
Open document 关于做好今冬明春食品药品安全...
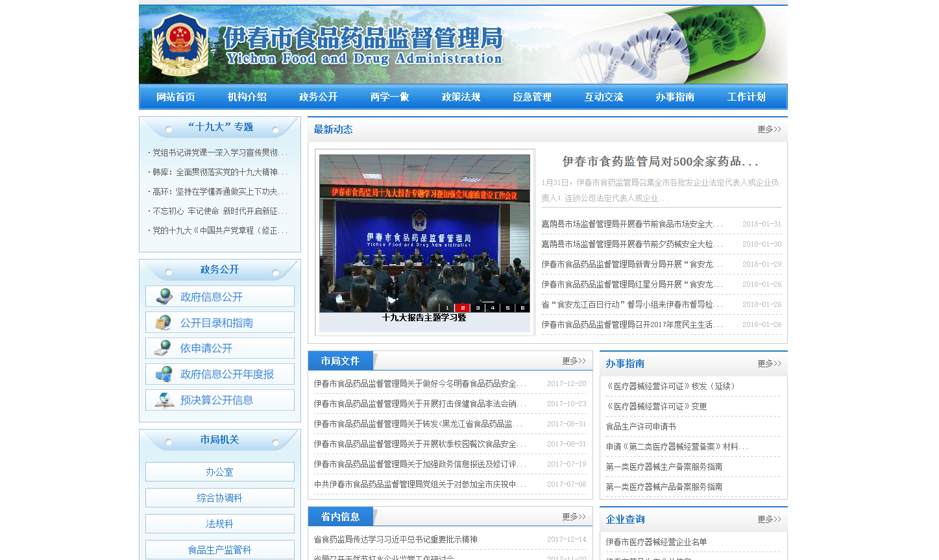coord(421,383)
